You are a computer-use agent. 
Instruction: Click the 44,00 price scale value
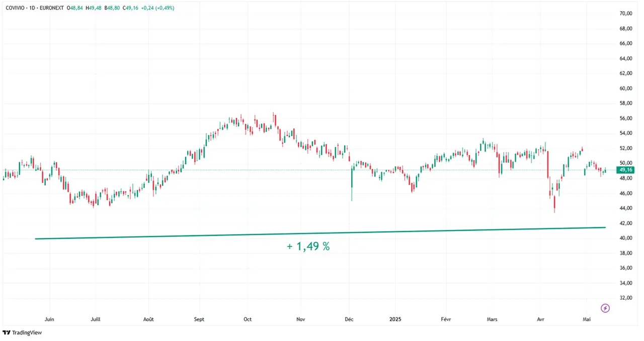coord(626,208)
